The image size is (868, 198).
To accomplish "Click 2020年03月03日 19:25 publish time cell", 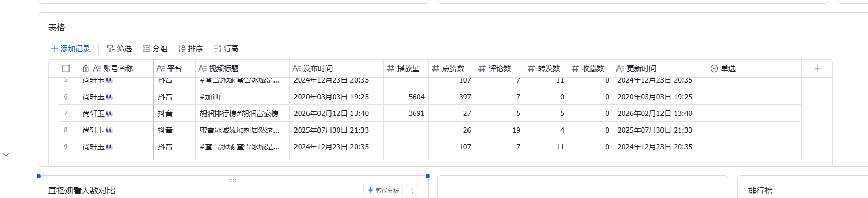I will 337,97.
